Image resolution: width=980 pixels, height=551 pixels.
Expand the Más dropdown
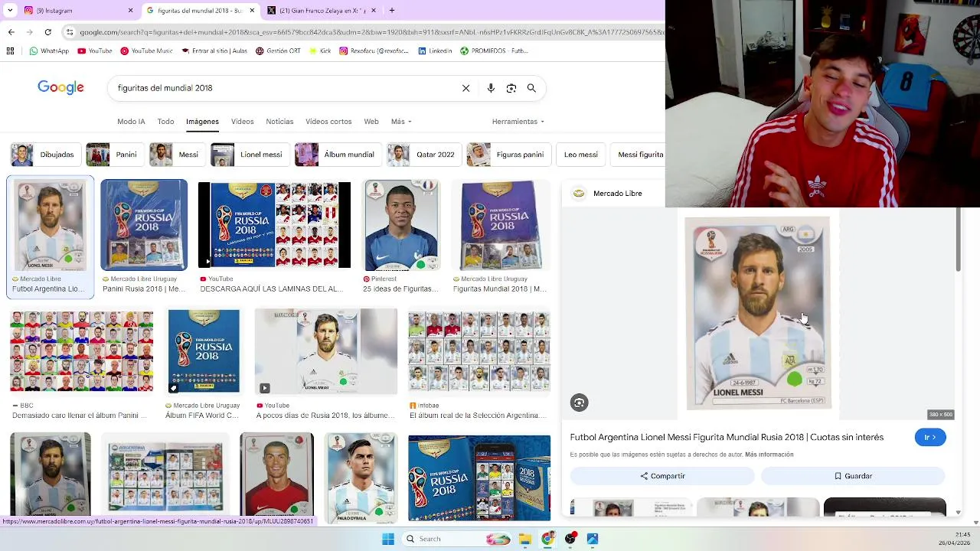pos(401,122)
